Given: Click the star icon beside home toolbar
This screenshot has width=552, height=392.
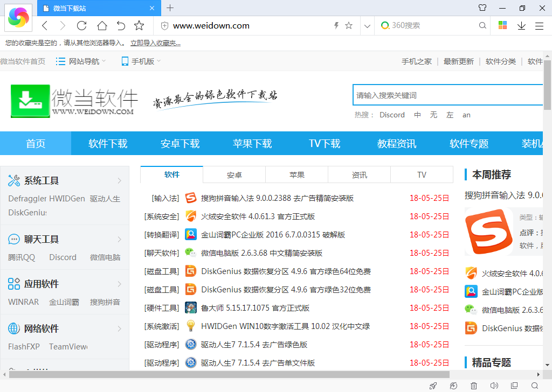Looking at the screenshot, I should point(139,26).
